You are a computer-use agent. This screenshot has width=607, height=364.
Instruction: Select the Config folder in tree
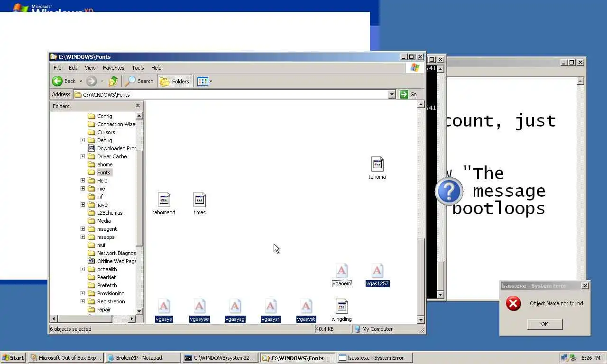pyautogui.click(x=104, y=116)
